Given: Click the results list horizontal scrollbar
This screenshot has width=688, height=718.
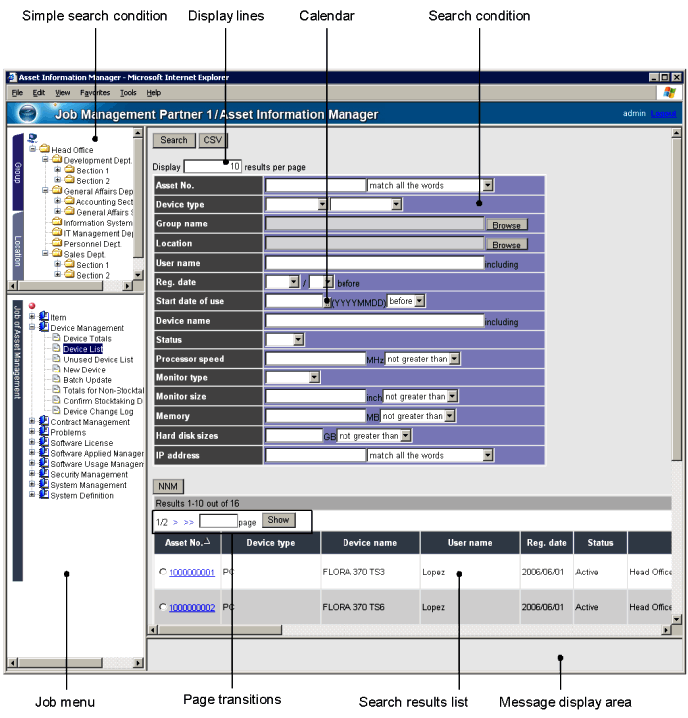Looking at the screenshot, I should [x=220, y=630].
